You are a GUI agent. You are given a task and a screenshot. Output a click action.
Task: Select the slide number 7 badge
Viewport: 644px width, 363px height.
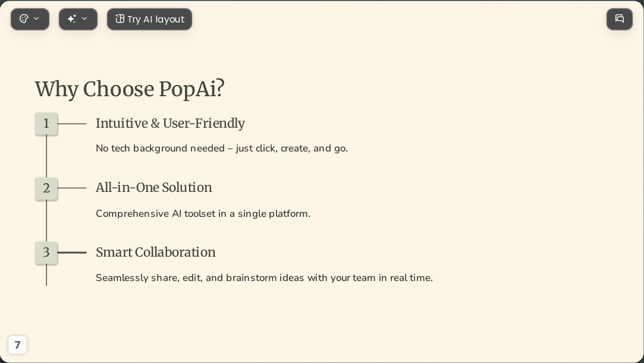tap(17, 345)
